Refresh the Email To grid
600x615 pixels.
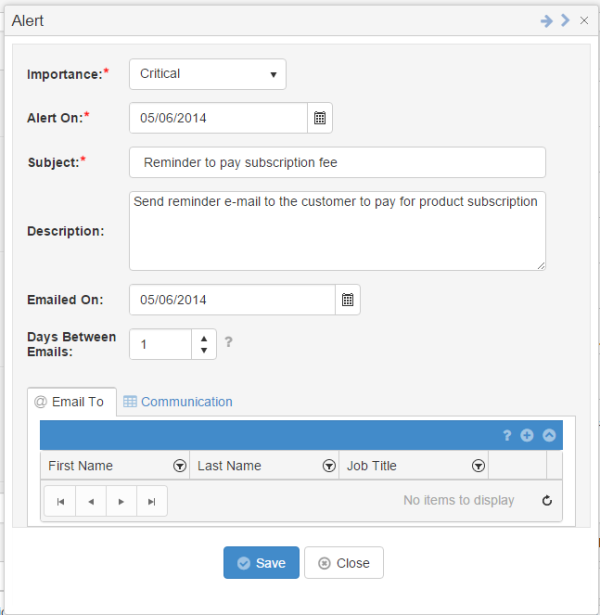click(547, 500)
